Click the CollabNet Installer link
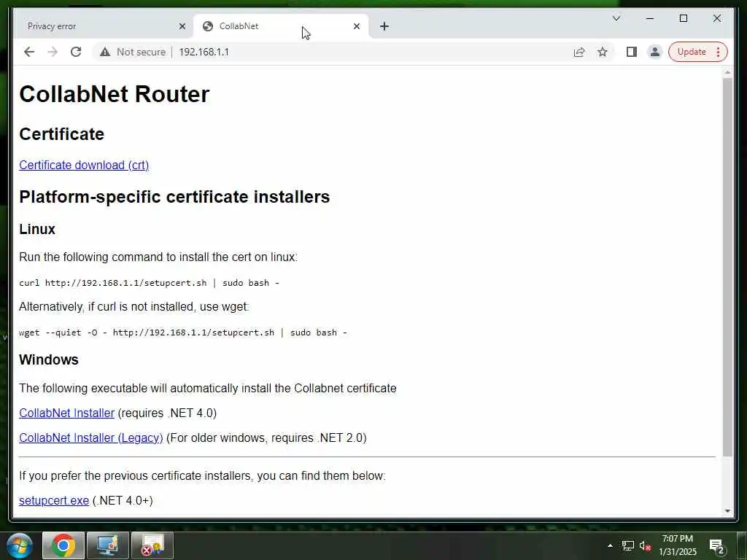Viewport: 747px width, 560px height. 66,413
